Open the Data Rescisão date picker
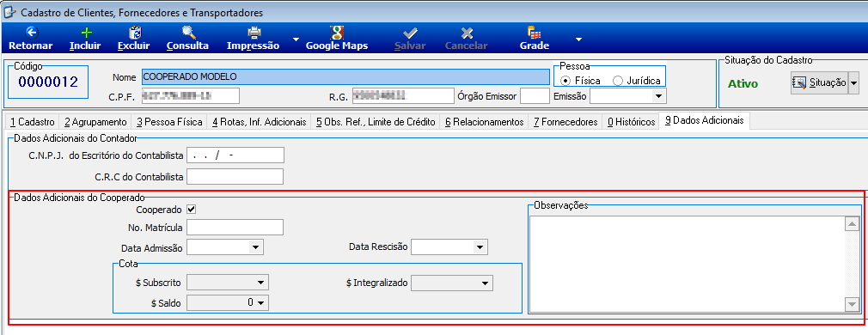The image size is (868, 335). 480,247
